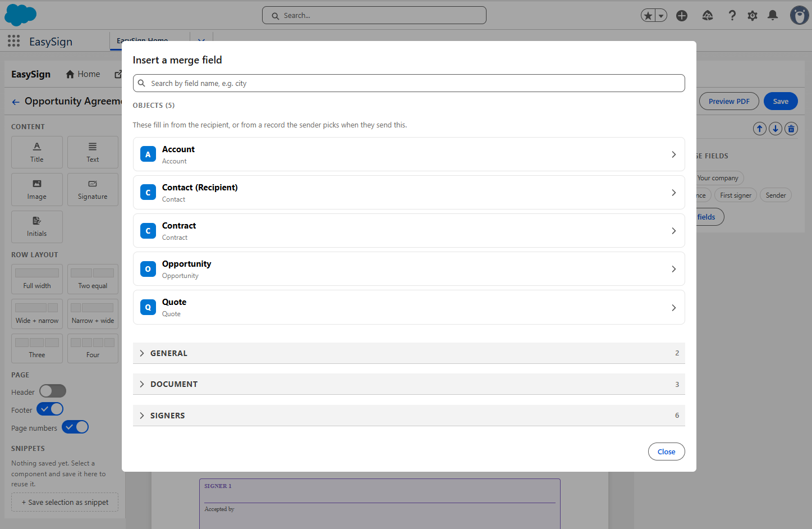This screenshot has height=529, width=812.
Task: Open the Notifications bell
Action: pyautogui.click(x=773, y=16)
